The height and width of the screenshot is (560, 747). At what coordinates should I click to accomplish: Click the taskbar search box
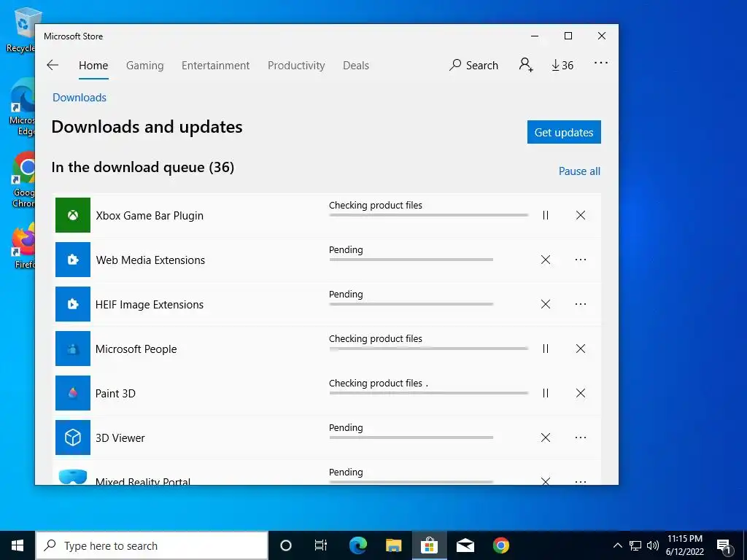152,545
